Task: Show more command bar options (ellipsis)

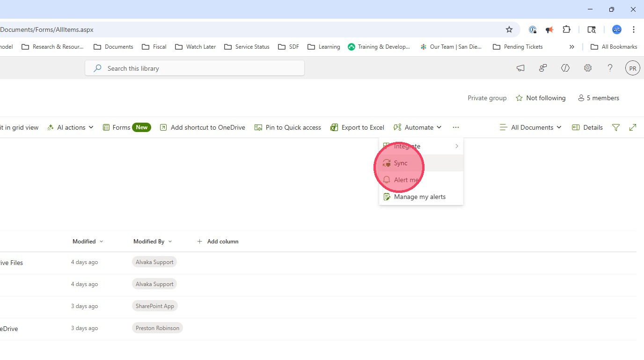Action: click(456, 127)
